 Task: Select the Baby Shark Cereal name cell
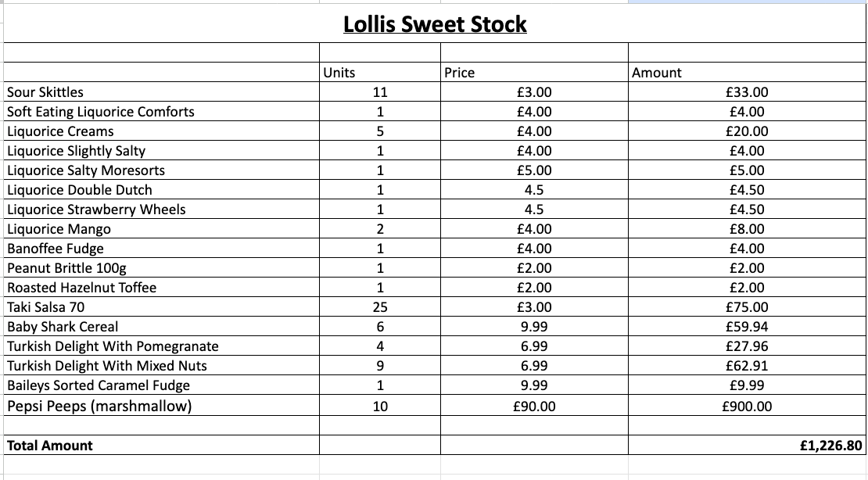tap(63, 327)
